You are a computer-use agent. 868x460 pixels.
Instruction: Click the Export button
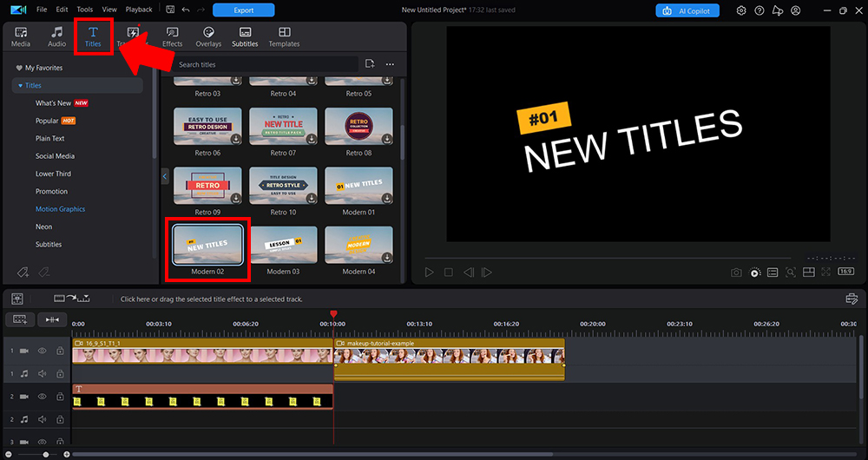click(x=243, y=10)
